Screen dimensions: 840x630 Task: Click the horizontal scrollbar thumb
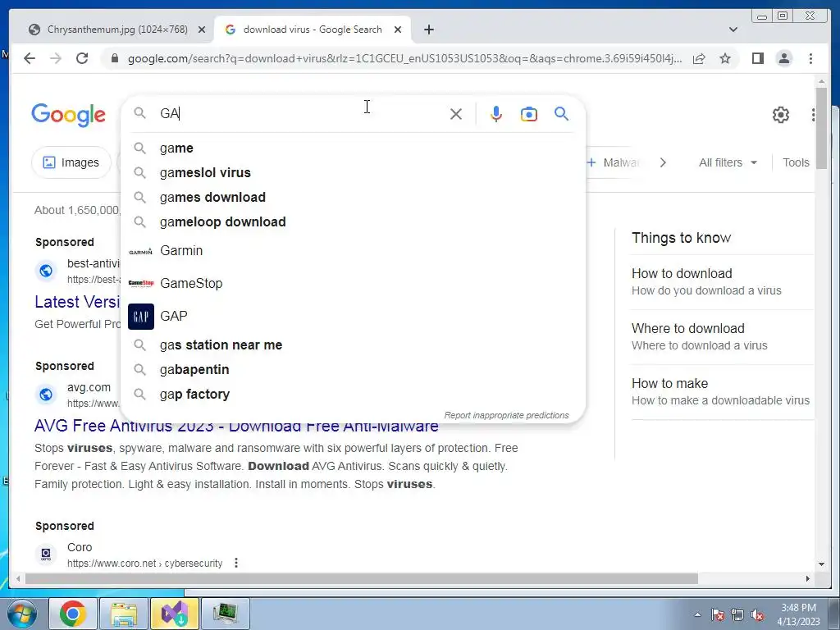point(362,578)
